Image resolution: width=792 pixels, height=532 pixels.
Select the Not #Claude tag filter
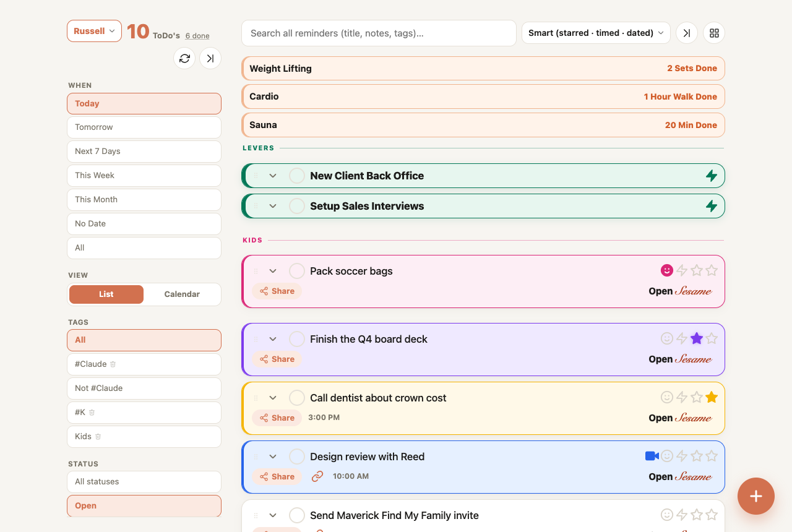(x=144, y=388)
